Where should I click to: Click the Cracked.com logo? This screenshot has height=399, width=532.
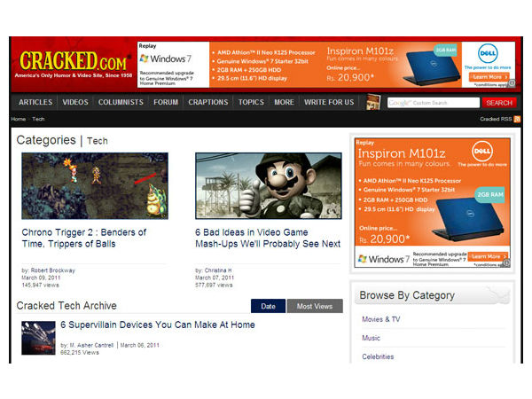point(73,63)
